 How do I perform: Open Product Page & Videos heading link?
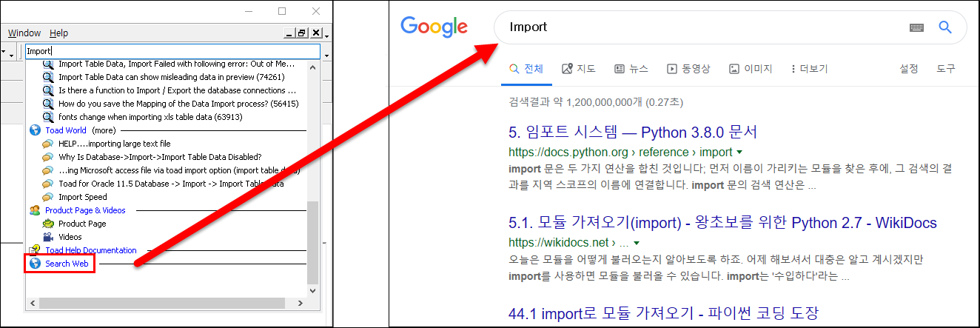pyautogui.click(x=85, y=210)
